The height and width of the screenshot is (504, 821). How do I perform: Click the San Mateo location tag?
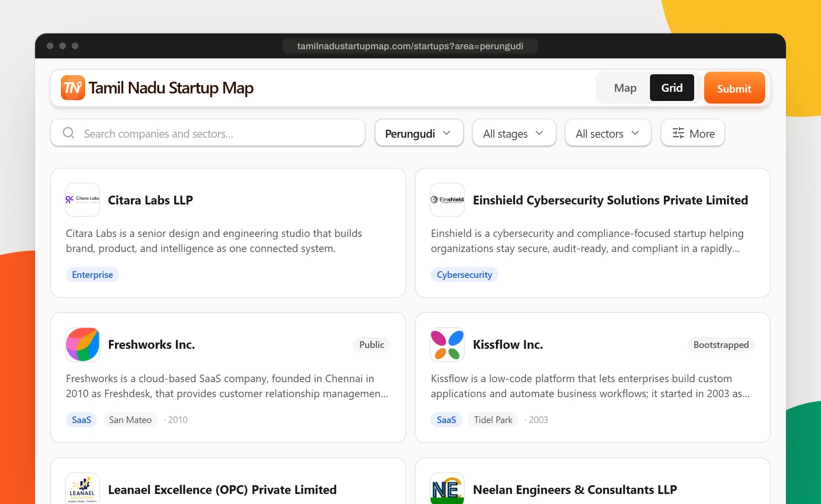(x=130, y=420)
